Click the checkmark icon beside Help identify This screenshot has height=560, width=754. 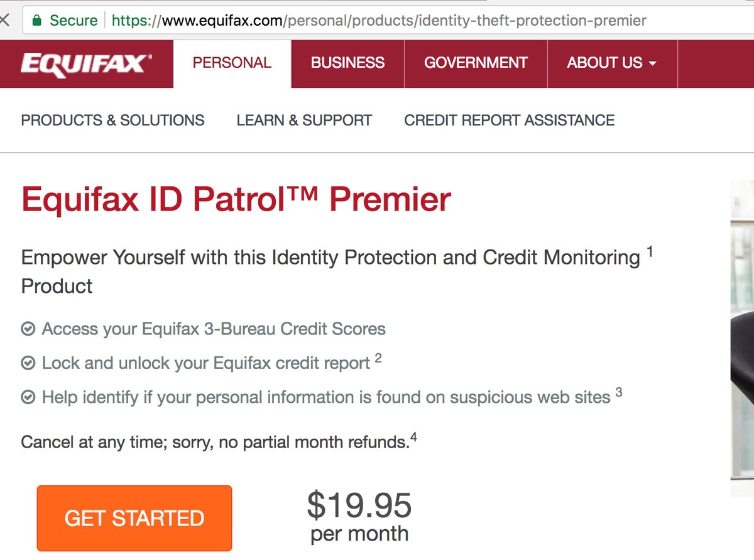coord(28,397)
